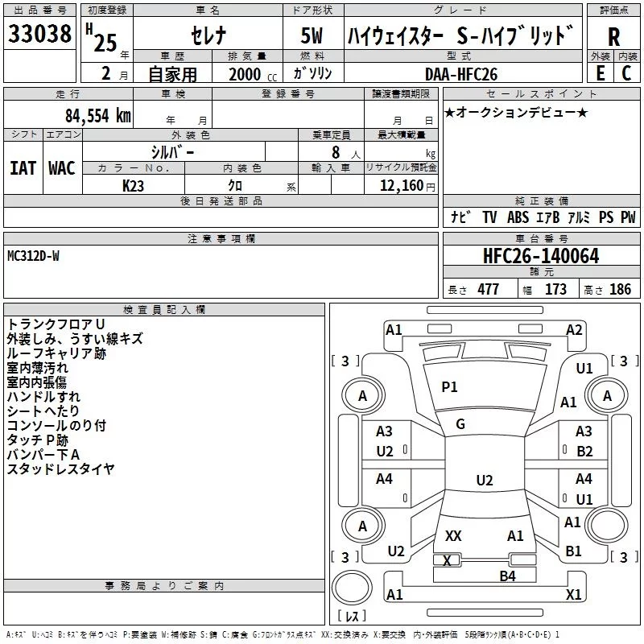Select the G mark on the windshield
The image size is (644, 644).
pyautogui.click(x=460, y=424)
